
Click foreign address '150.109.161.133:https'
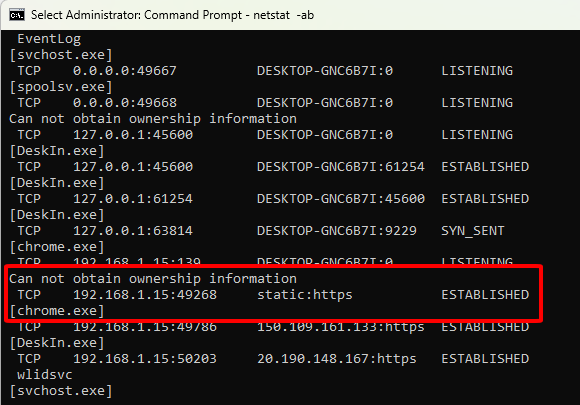[x=341, y=327]
